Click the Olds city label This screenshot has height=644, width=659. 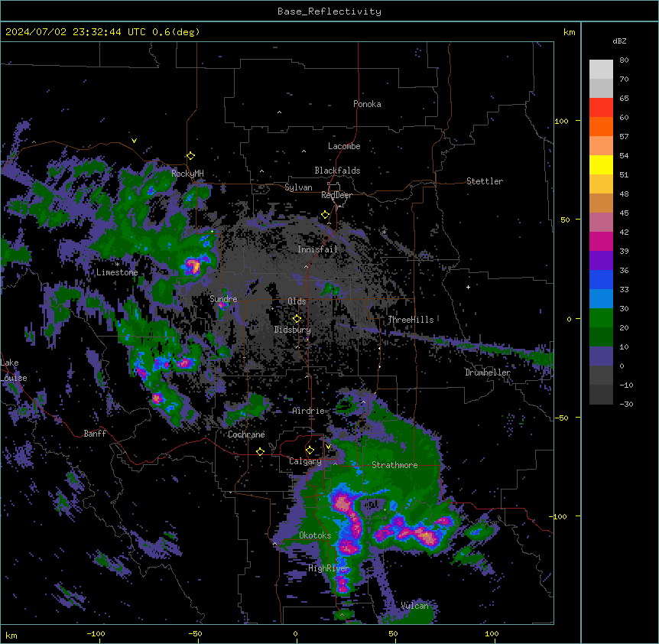coord(297,301)
